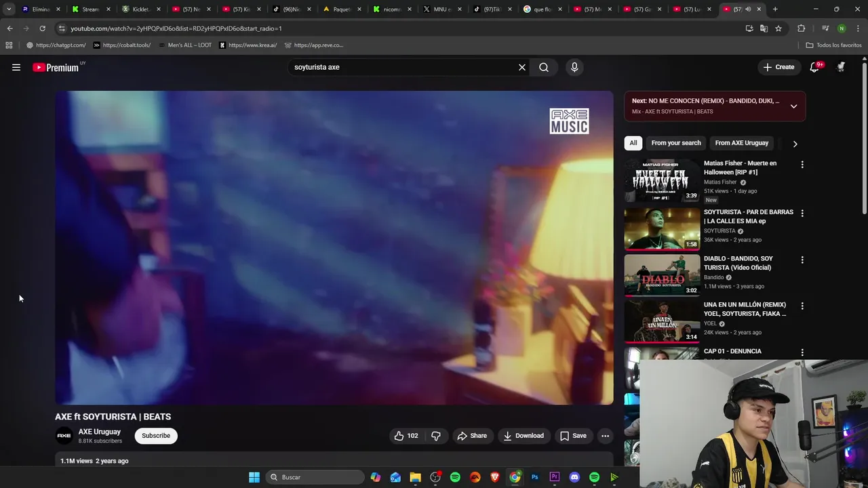Subscribe to AXE Uruguay
This screenshot has height=488, width=868.
(x=156, y=436)
